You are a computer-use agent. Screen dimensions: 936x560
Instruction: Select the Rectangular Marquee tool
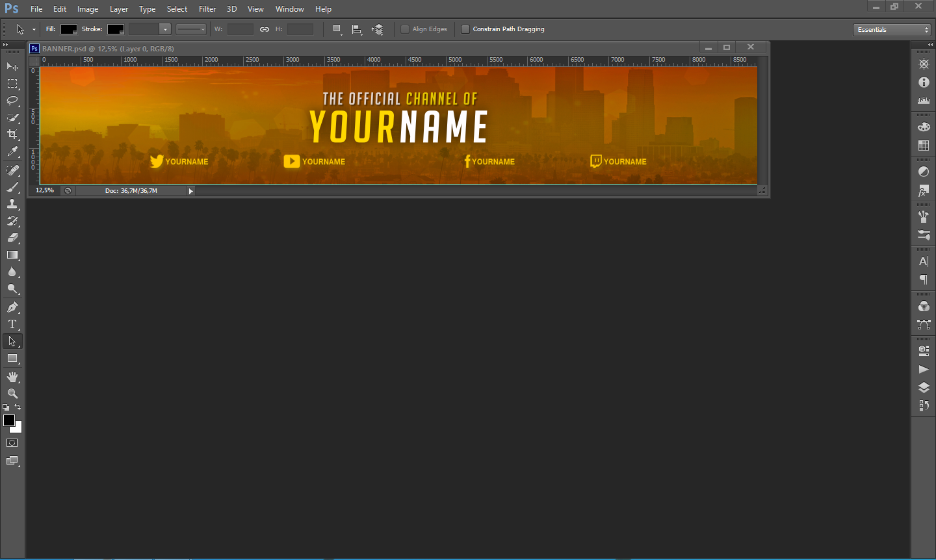tap(12, 84)
